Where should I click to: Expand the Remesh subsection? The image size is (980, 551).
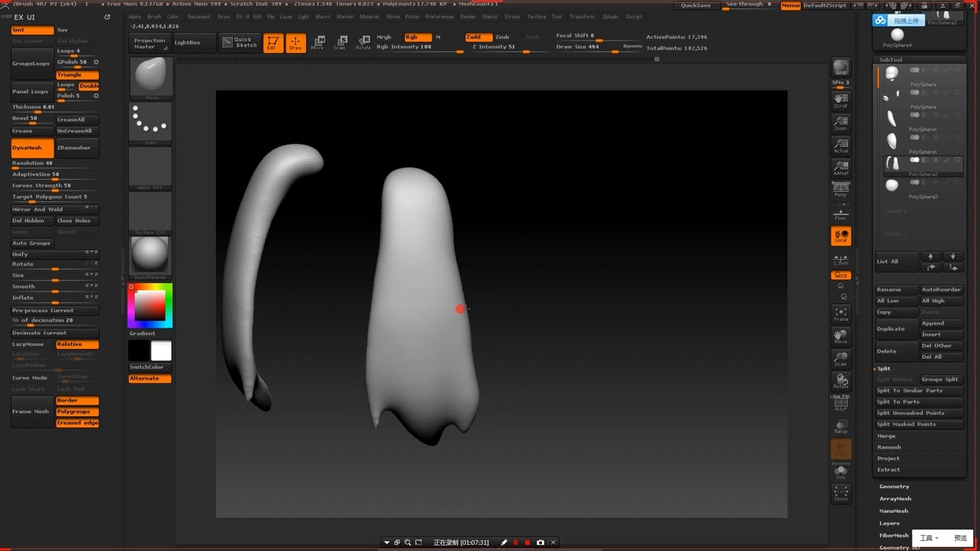889,448
